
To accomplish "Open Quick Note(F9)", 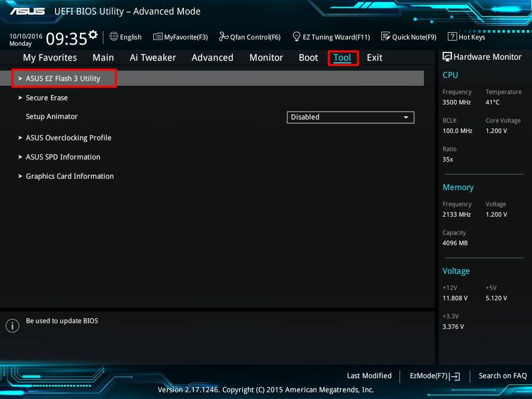I will (414, 37).
